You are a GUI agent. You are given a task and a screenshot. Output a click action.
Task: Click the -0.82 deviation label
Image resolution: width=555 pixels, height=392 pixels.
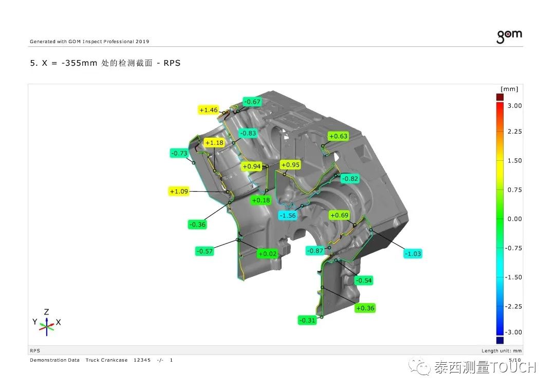pyautogui.click(x=350, y=179)
